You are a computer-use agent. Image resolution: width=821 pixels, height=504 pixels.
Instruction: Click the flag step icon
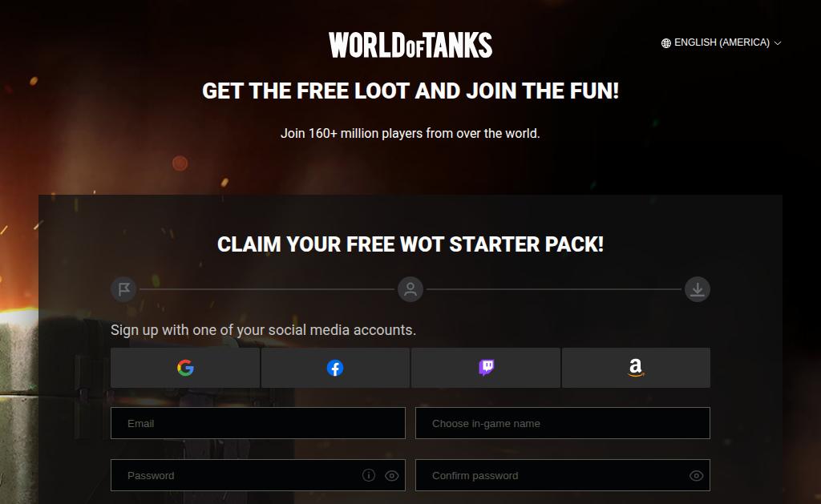pyautogui.click(x=123, y=289)
